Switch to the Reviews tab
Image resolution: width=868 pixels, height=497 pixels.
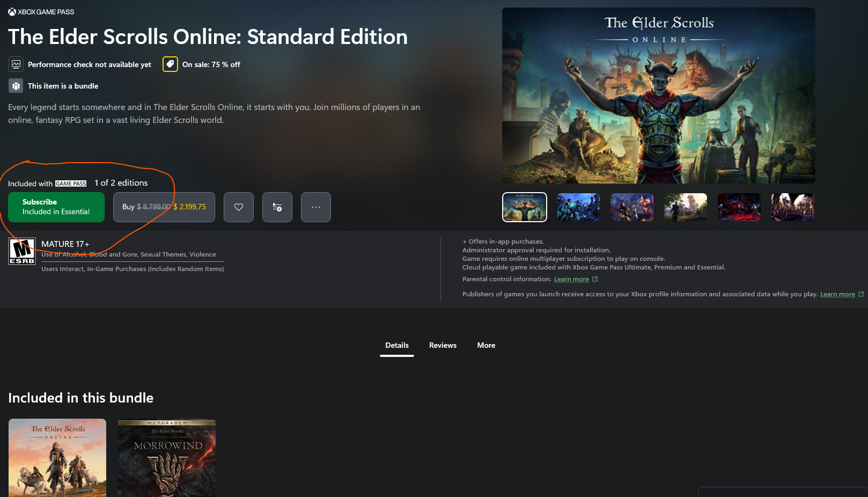click(x=443, y=345)
